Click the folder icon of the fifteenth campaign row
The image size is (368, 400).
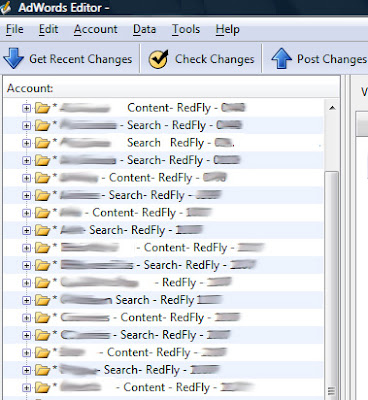click(42, 352)
